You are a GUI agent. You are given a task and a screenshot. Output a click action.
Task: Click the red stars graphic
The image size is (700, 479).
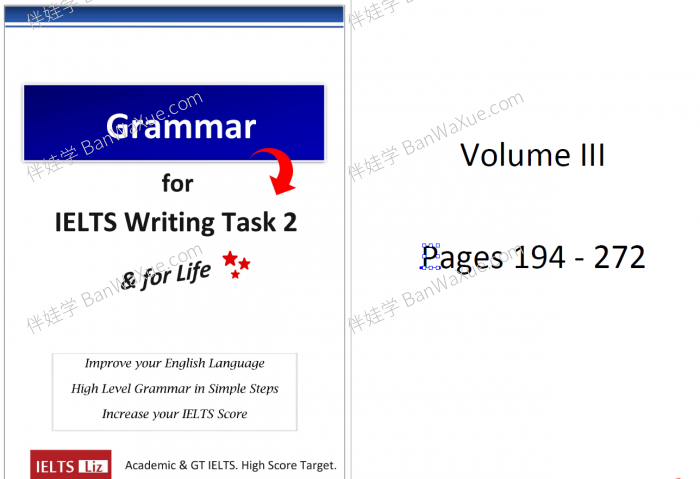[236, 265]
